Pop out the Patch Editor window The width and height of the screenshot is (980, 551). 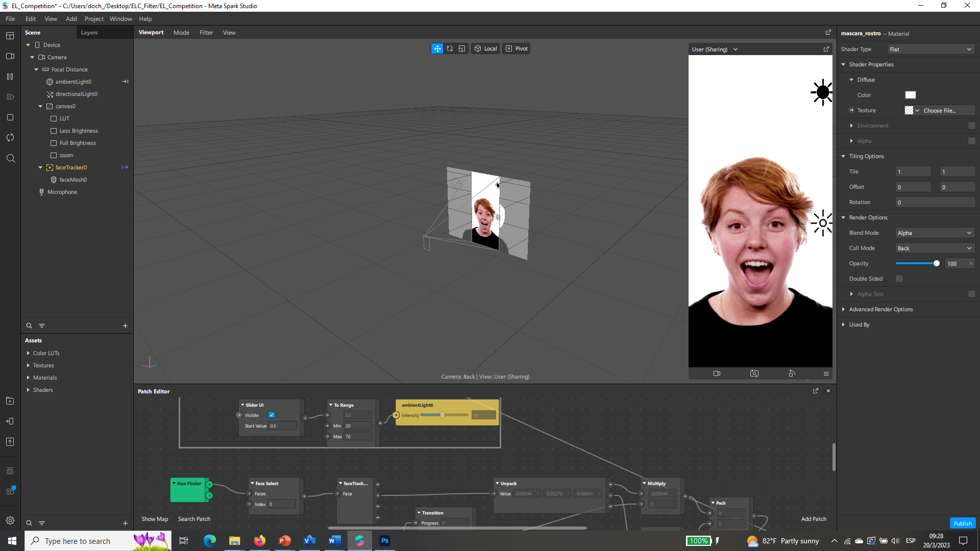click(x=816, y=391)
